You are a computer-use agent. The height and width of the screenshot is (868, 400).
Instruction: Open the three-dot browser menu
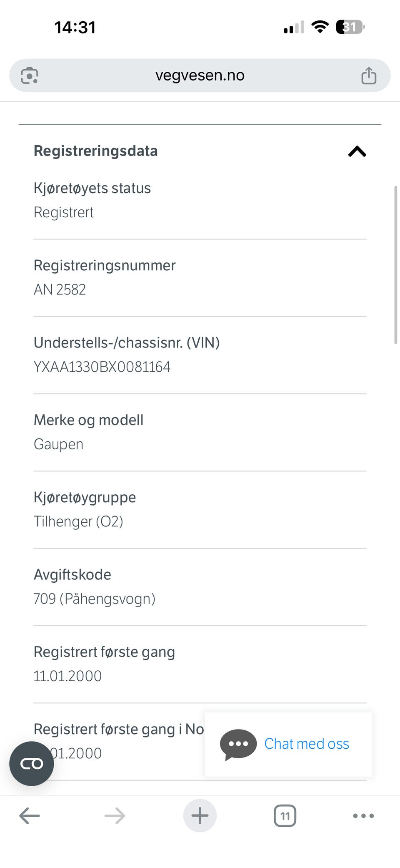(x=363, y=815)
